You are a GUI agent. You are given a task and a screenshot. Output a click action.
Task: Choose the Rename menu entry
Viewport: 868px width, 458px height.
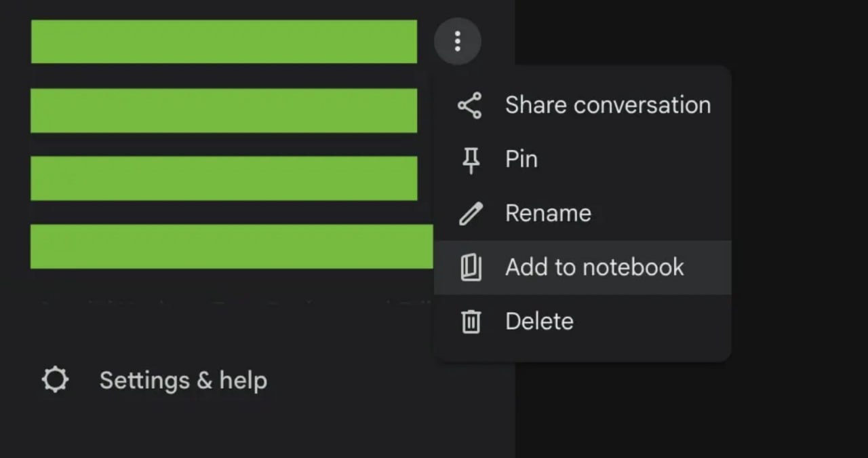point(548,213)
